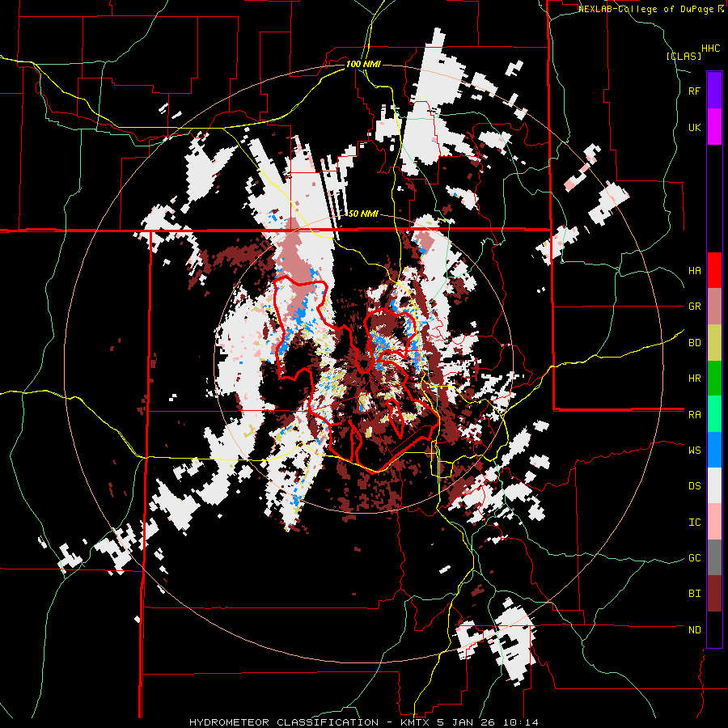Click the [CLAS] units label
728x728 pixels.
click(684, 57)
